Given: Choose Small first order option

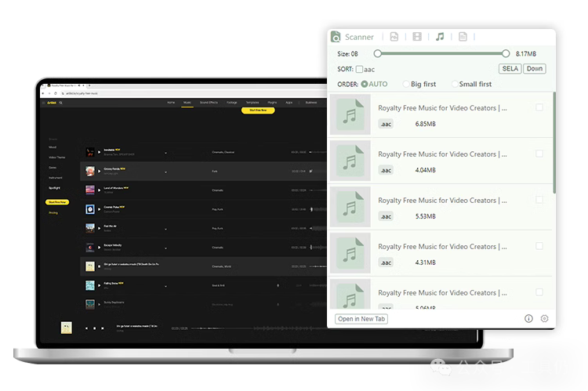Looking at the screenshot, I should click(x=455, y=84).
